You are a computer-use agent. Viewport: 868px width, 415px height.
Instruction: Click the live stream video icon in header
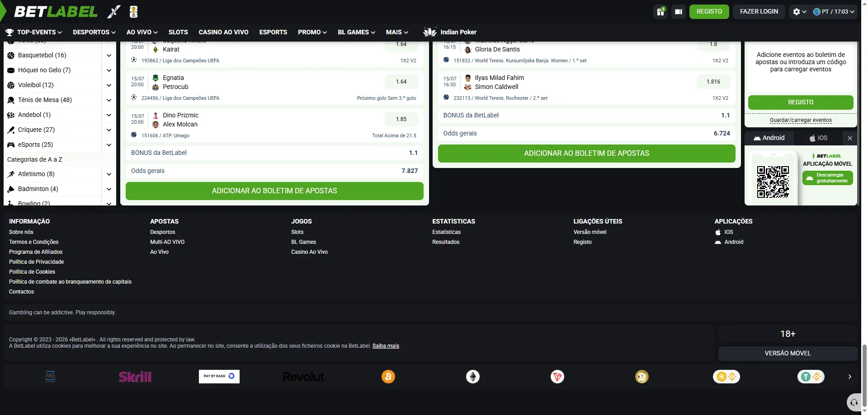pos(679,12)
